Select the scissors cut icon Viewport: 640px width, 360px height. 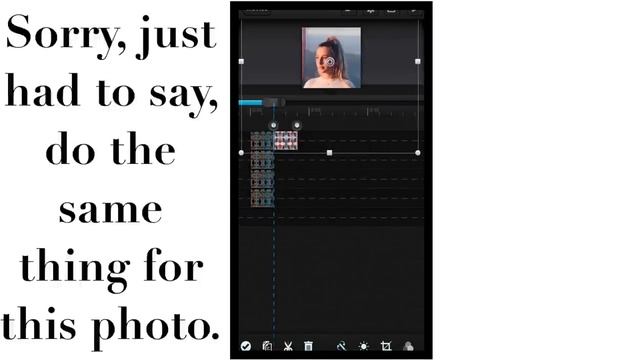288,347
